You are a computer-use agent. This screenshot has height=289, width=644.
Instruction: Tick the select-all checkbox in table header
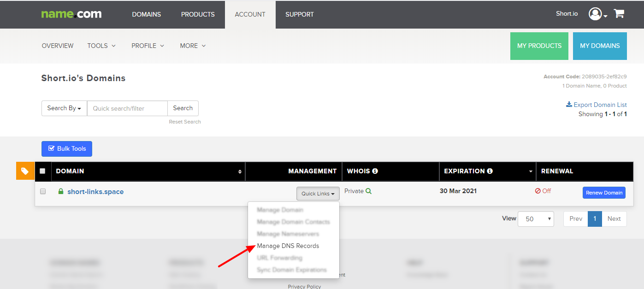point(42,171)
